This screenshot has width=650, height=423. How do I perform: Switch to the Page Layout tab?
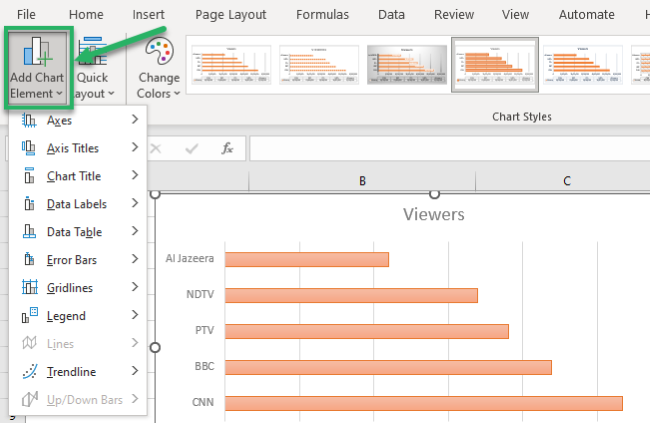click(231, 15)
